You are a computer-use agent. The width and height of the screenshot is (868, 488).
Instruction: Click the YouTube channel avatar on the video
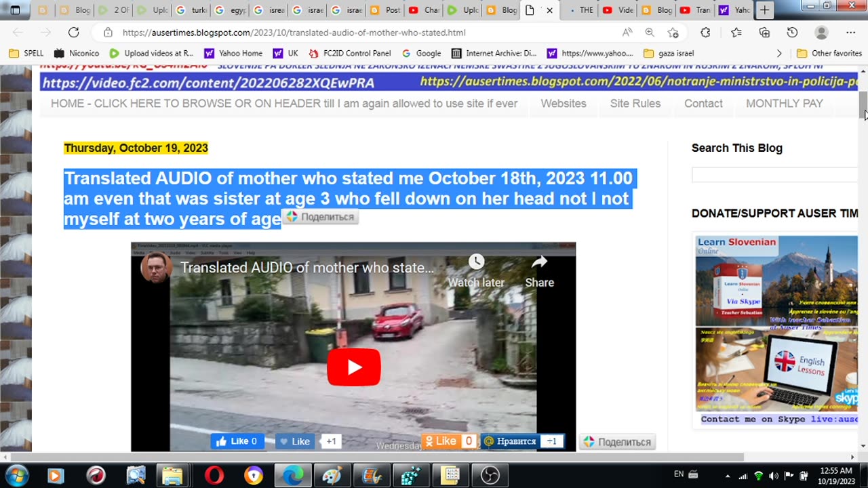(x=156, y=268)
